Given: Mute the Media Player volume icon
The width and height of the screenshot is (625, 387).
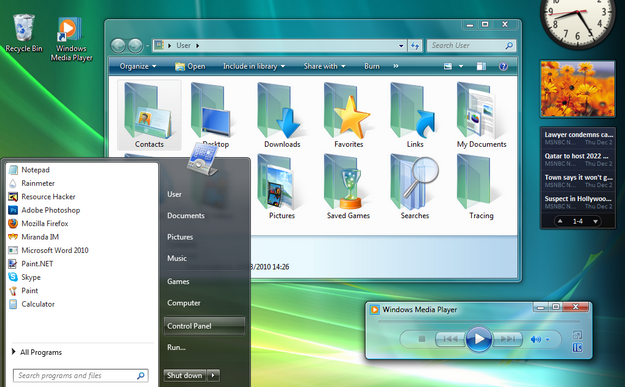Looking at the screenshot, I should coord(535,339).
